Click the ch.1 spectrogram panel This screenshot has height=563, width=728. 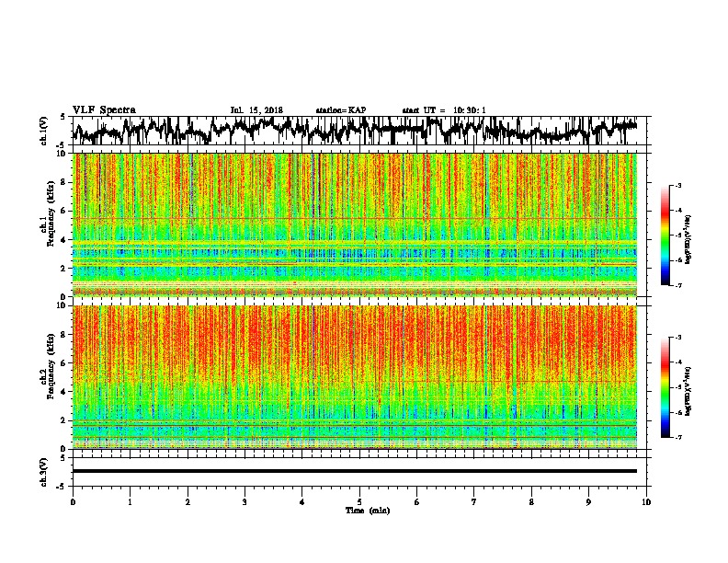(355, 224)
